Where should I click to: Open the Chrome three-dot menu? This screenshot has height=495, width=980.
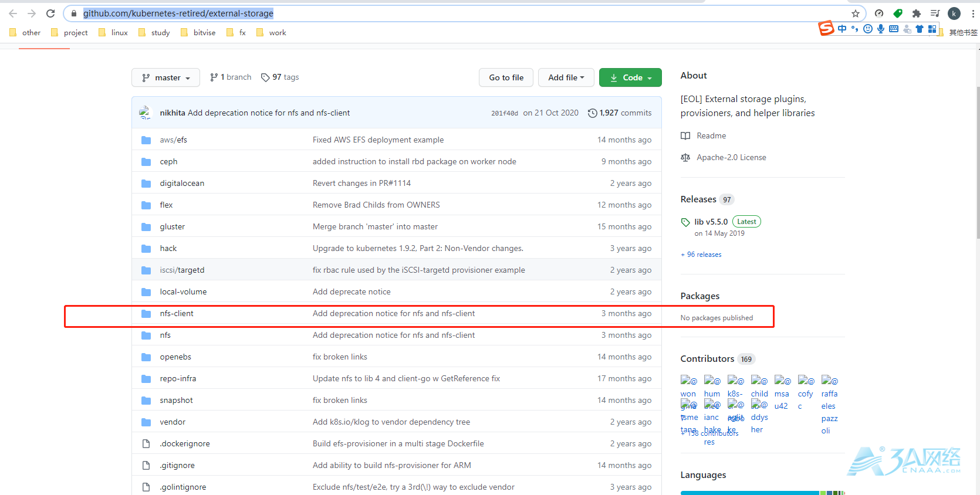coord(973,13)
